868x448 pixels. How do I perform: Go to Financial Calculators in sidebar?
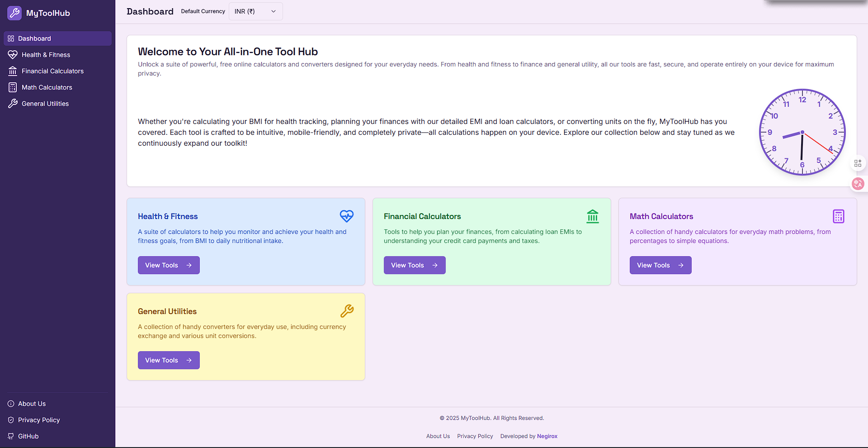[57, 71]
